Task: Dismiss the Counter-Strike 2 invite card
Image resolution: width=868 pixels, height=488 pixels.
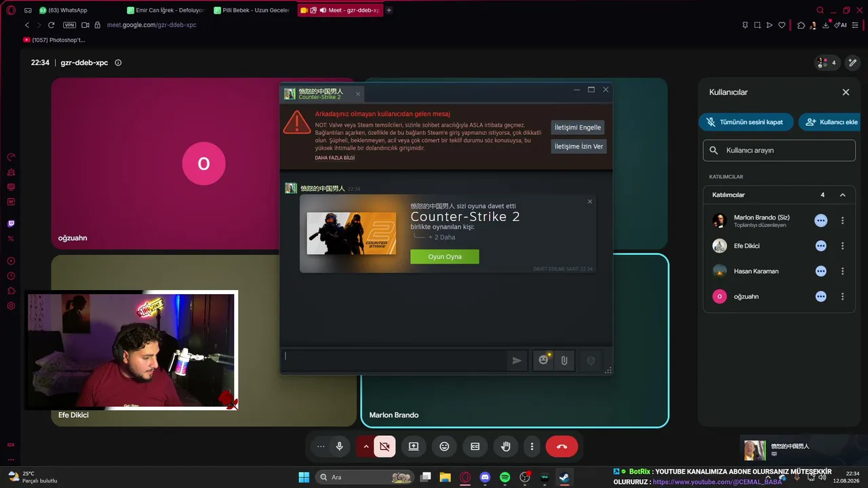Action: point(590,201)
